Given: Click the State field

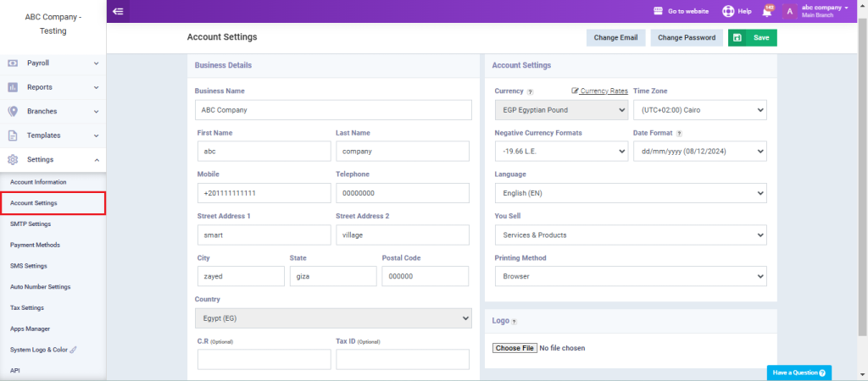Looking at the screenshot, I should click(x=333, y=277).
